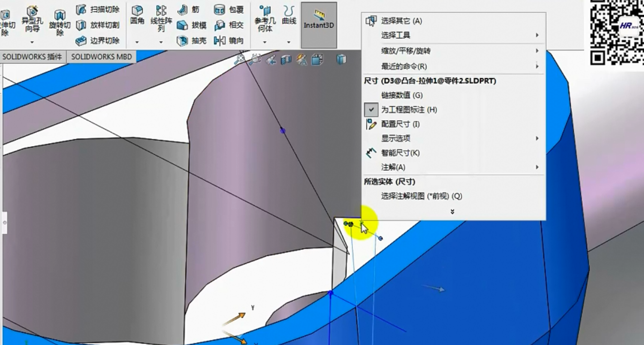Select the 圆角 fillet tool
Screen dimensions: 644x345
coord(137,16)
